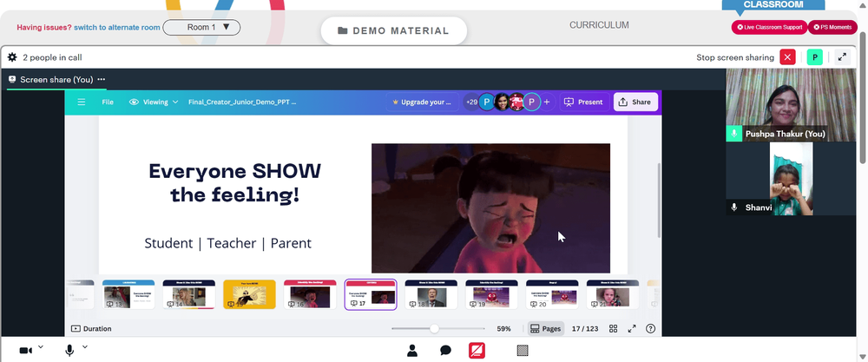
Task: Expand microphone options chevron
Action: (x=85, y=347)
